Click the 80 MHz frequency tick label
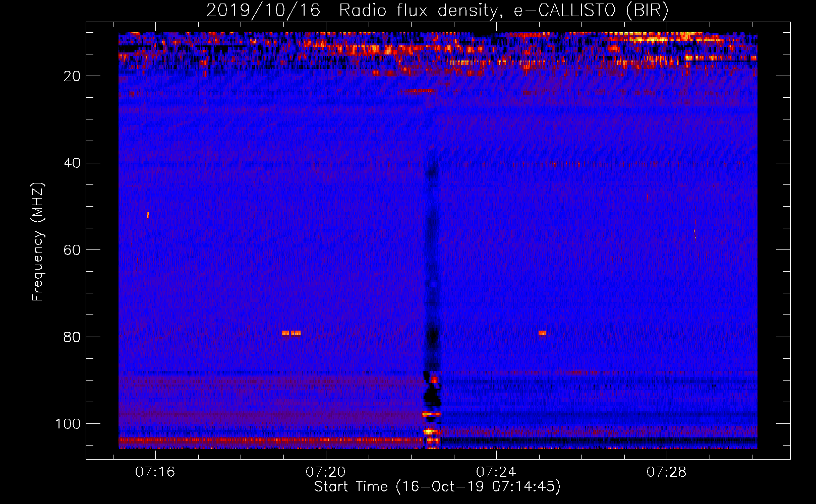816x504 pixels. coord(73,337)
